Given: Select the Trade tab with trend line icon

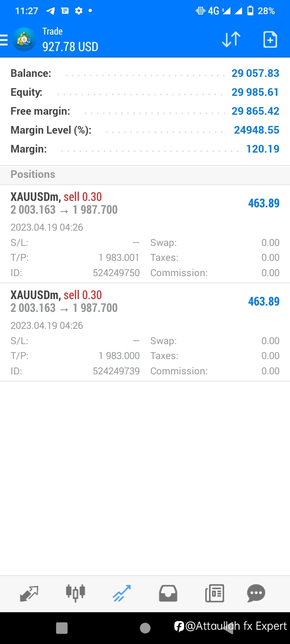Looking at the screenshot, I should tap(122, 593).
